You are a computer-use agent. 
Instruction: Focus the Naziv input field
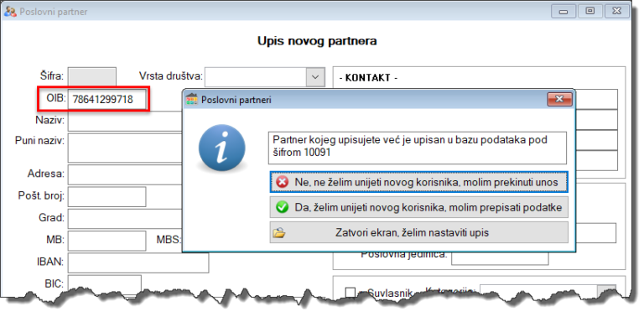pyautogui.click(x=125, y=121)
